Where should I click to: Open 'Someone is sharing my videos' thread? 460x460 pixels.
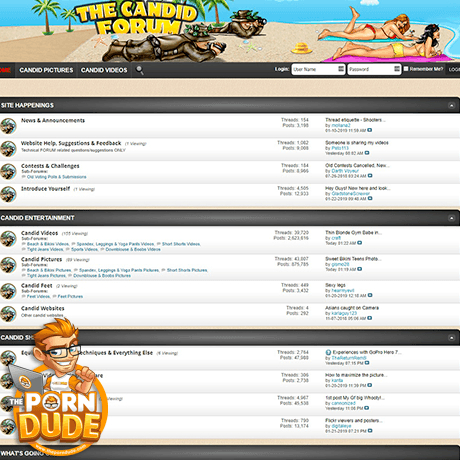[x=357, y=142]
